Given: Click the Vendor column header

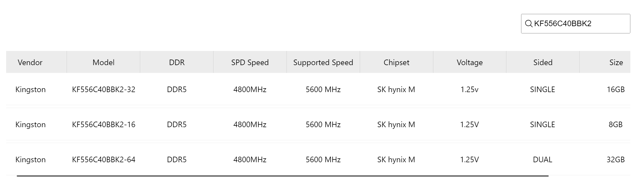Looking at the screenshot, I should [30, 62].
